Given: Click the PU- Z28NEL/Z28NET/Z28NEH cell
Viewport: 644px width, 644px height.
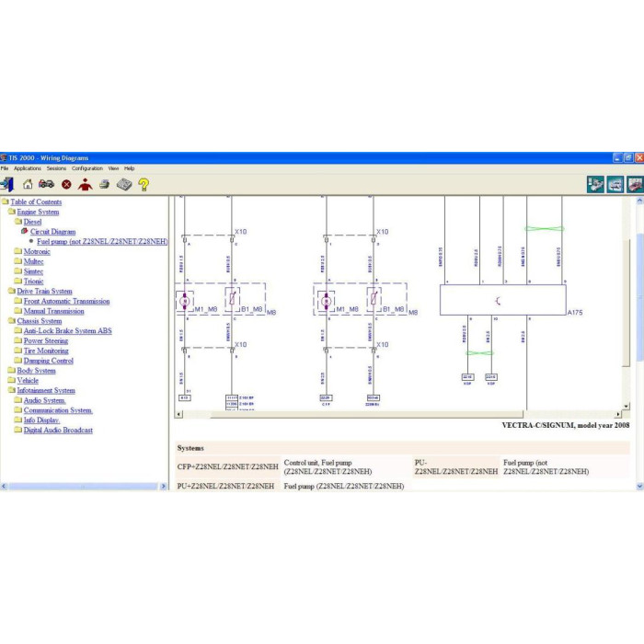Looking at the screenshot, I should click(456, 466).
